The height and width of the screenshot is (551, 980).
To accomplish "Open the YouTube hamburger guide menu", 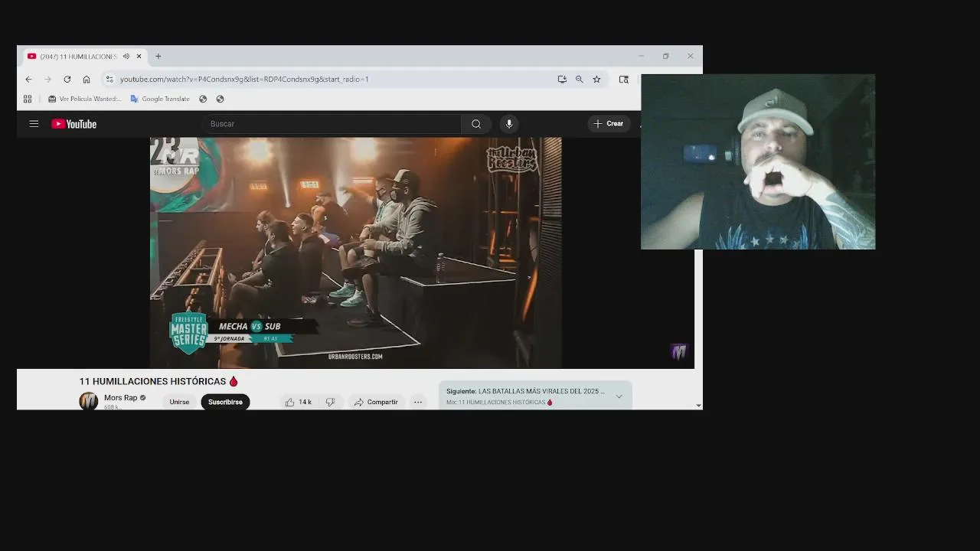I will (34, 124).
